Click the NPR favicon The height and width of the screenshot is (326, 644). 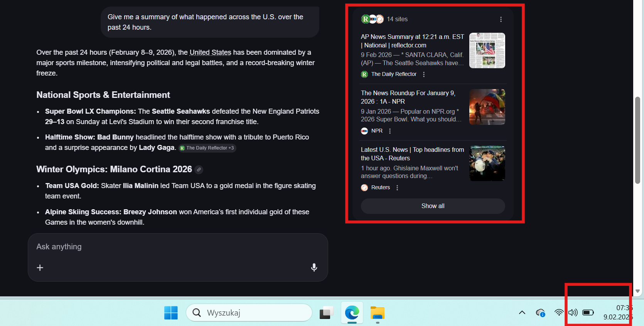364,131
